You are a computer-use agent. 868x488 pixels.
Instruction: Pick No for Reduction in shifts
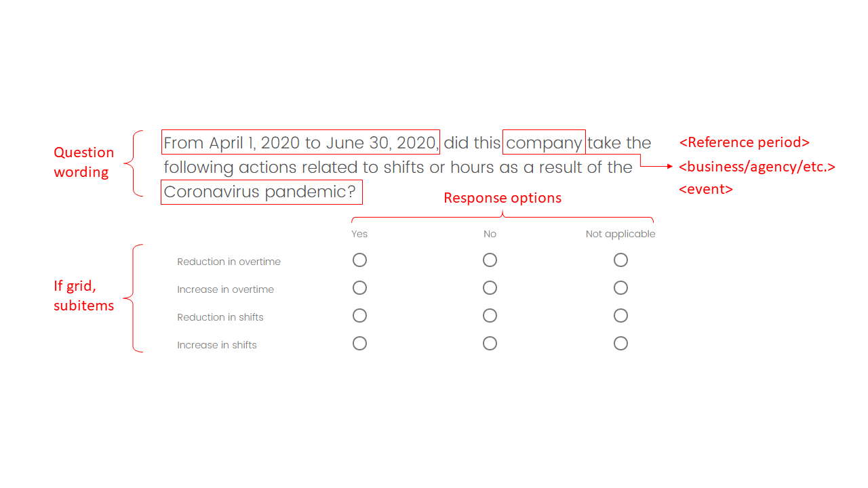click(x=490, y=316)
